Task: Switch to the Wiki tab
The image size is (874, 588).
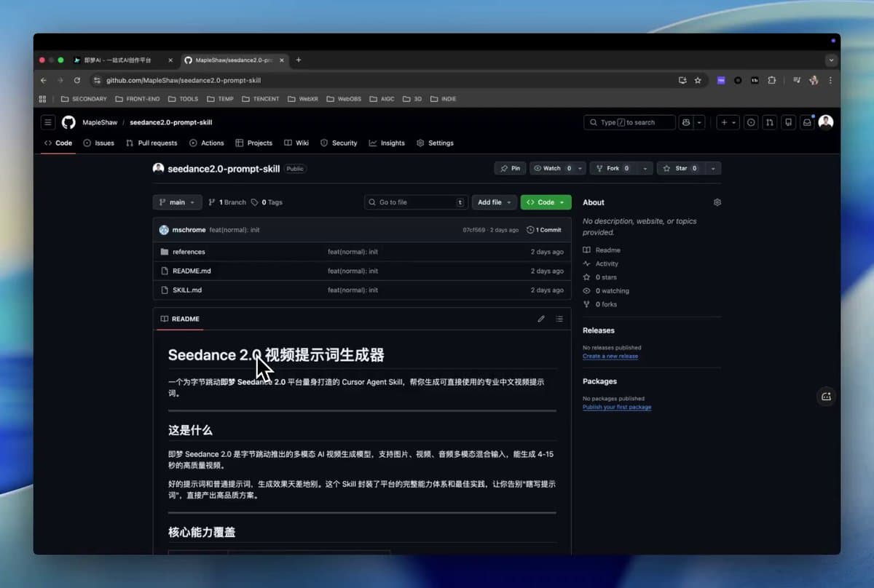Action: tap(296, 143)
